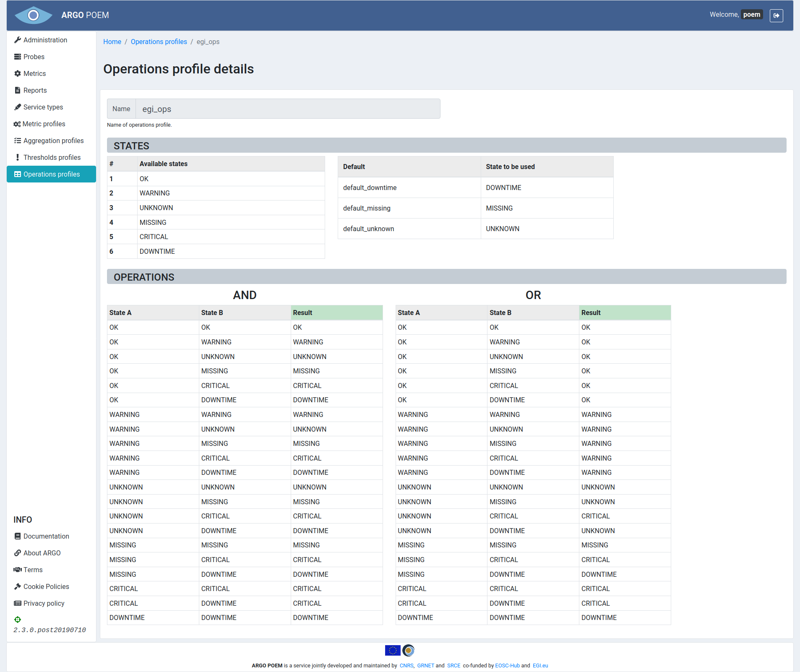The height and width of the screenshot is (672, 800).
Task: Click the Operations profiles table icon
Action: click(18, 174)
